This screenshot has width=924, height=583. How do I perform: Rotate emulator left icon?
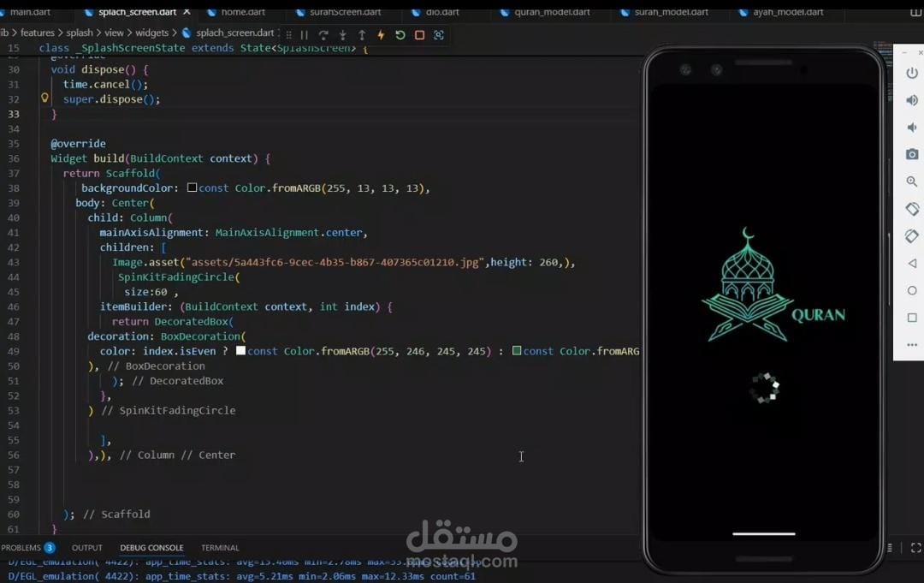tap(912, 209)
